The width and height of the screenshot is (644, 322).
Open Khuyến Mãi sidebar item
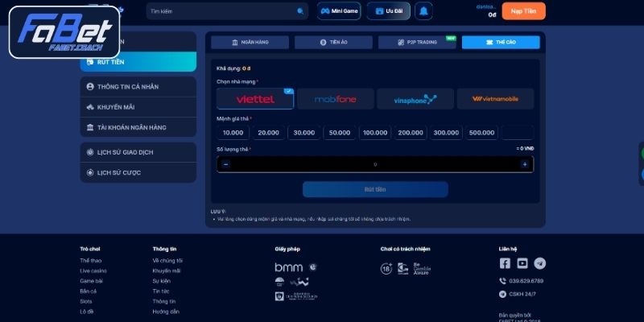pyautogui.click(x=138, y=107)
